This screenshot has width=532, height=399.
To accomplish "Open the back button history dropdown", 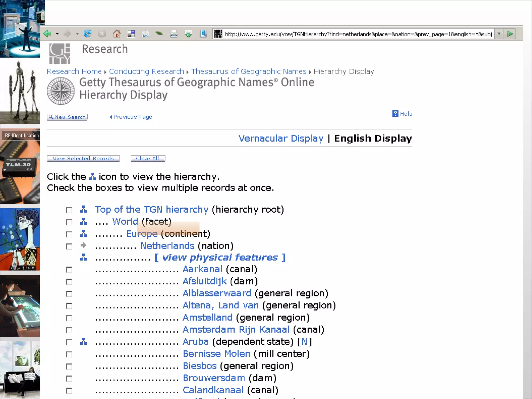I will click(57, 34).
